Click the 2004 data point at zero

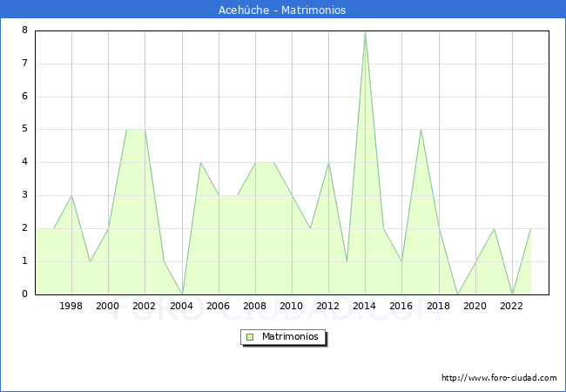(181, 294)
